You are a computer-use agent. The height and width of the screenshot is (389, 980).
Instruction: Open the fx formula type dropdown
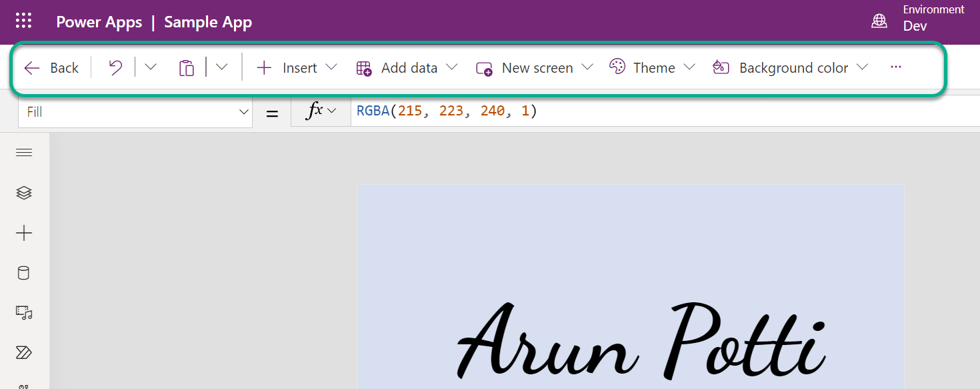(321, 110)
